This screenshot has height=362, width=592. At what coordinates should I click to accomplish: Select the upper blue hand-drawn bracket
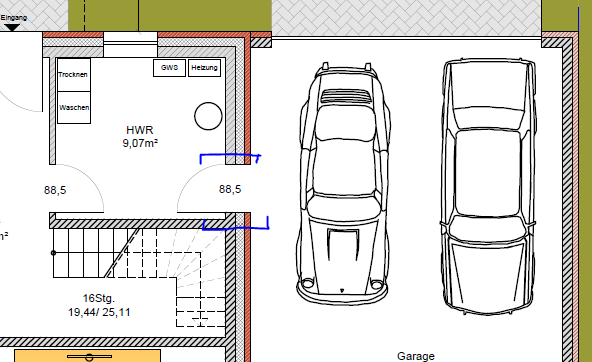(x=230, y=159)
